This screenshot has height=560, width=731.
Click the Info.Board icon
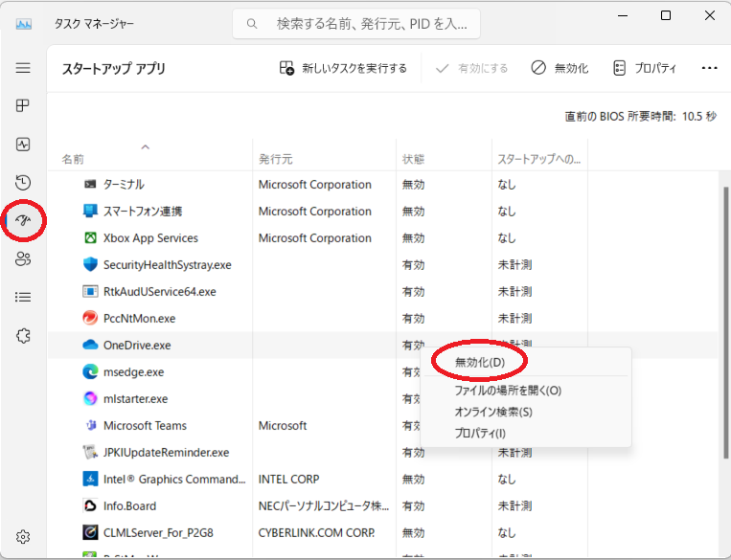click(x=90, y=505)
